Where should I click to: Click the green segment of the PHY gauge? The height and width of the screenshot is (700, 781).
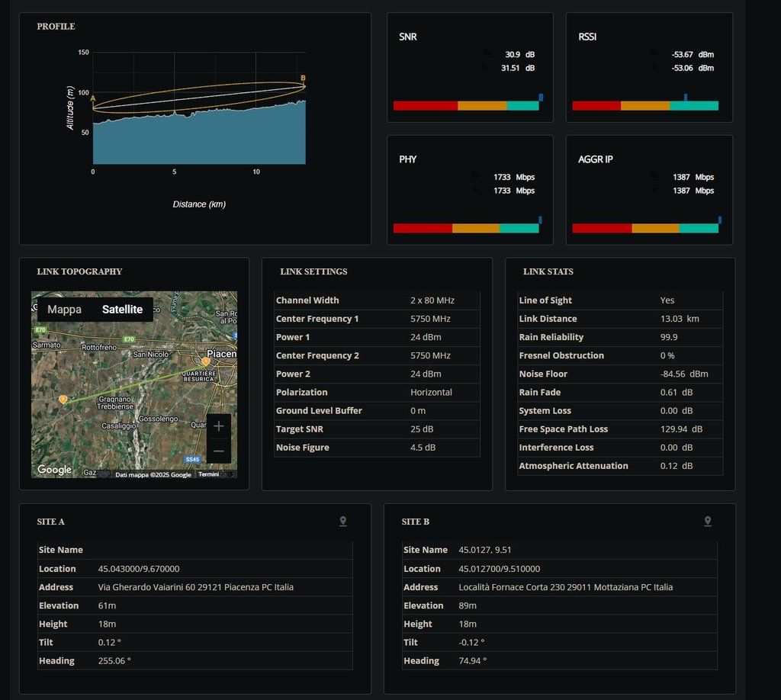[x=519, y=228]
